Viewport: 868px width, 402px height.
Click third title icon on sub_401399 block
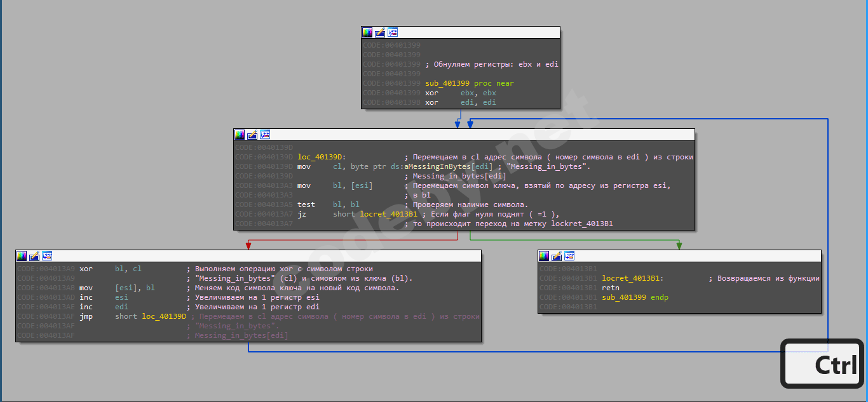(x=393, y=32)
